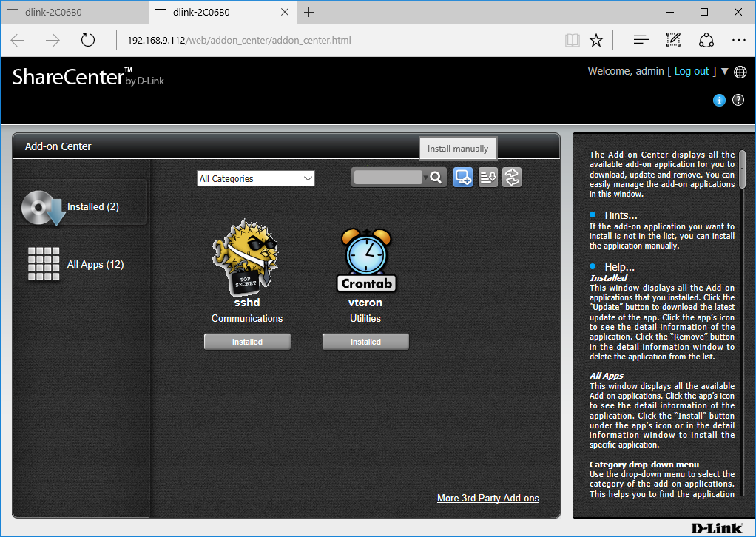Screen dimensions: 756x537
Task: Click the Utilities category label
Action: pyautogui.click(x=365, y=318)
